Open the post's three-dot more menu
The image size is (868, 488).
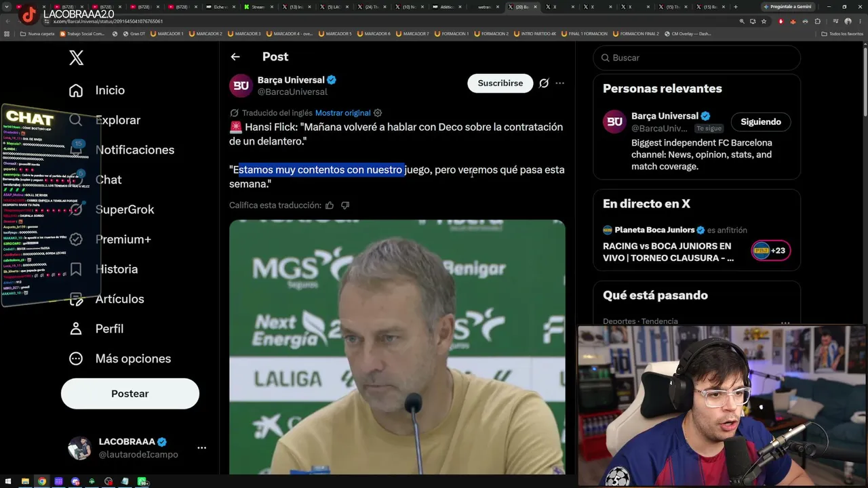point(559,83)
